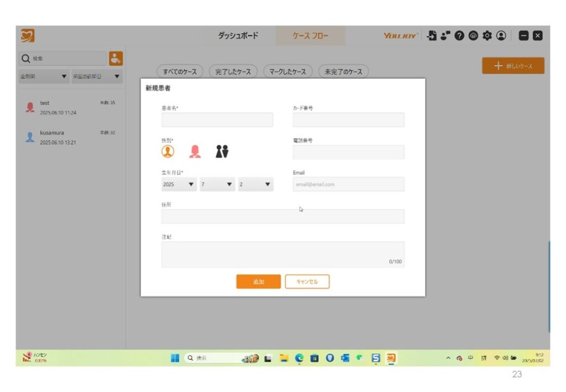Click the 患者名 input field
Viewport: 566px width, 392px height.
(217, 120)
